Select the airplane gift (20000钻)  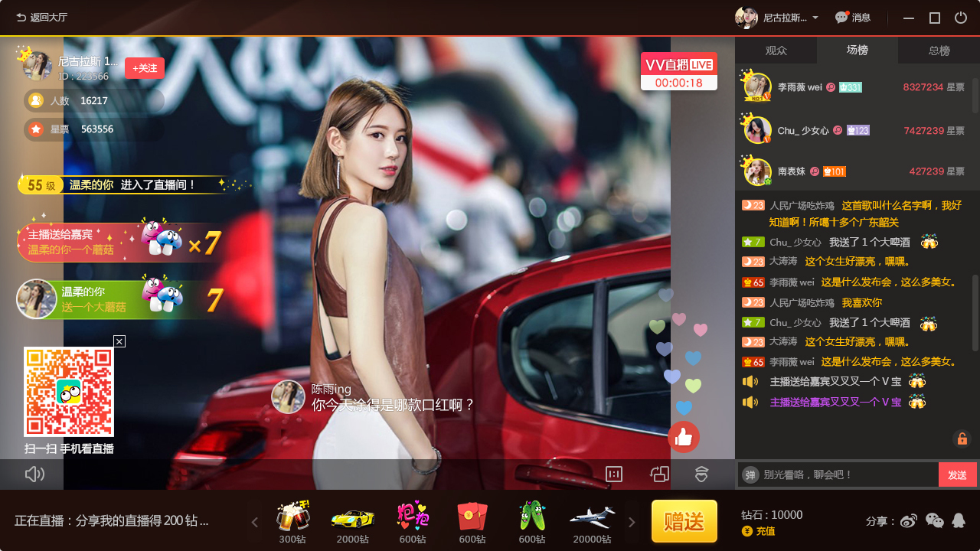[x=592, y=517]
